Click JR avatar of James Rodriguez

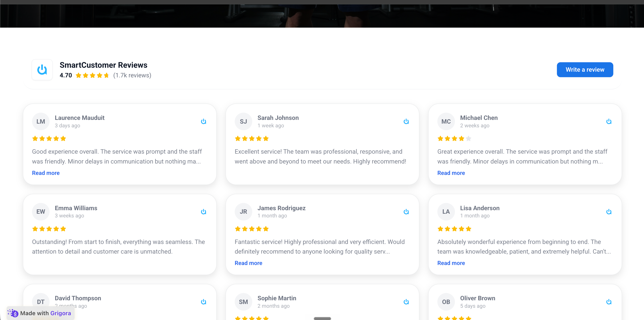coord(243,212)
